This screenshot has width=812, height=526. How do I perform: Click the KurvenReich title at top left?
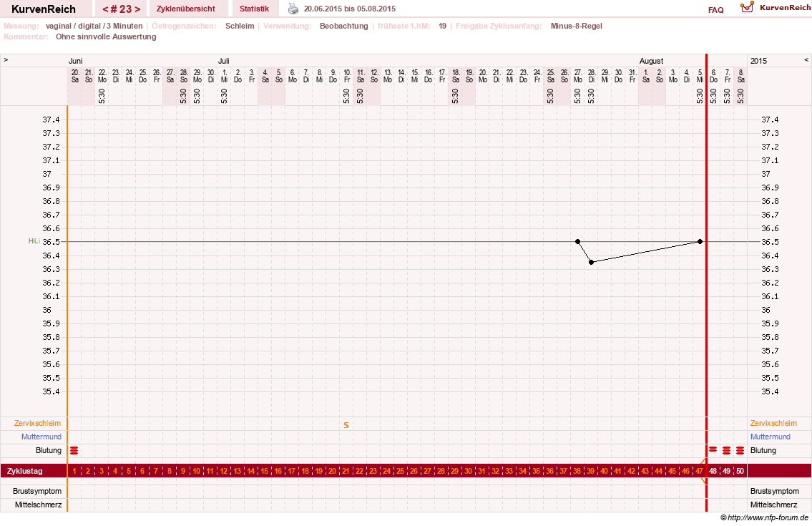44,9
